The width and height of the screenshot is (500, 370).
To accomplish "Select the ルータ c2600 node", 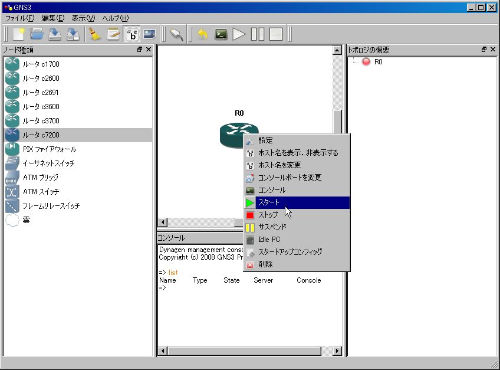I will (78, 78).
